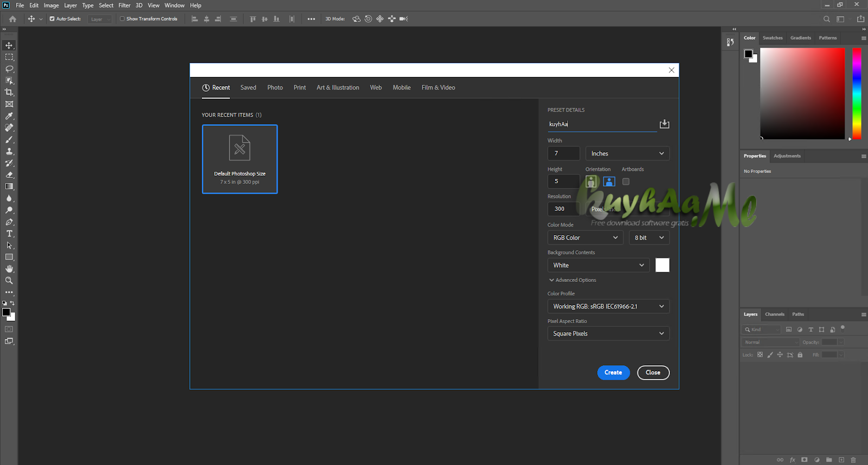
Task: Click the delete layer trash icon
Action: point(853,460)
